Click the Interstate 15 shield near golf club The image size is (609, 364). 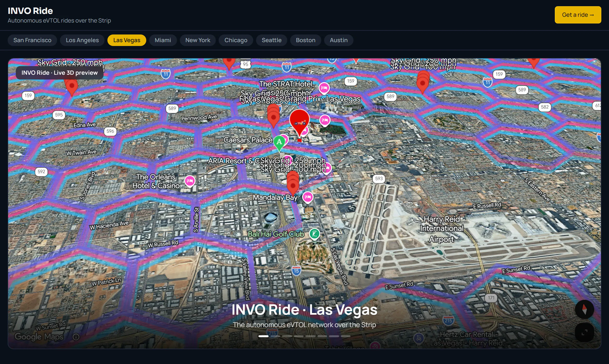[x=296, y=271]
